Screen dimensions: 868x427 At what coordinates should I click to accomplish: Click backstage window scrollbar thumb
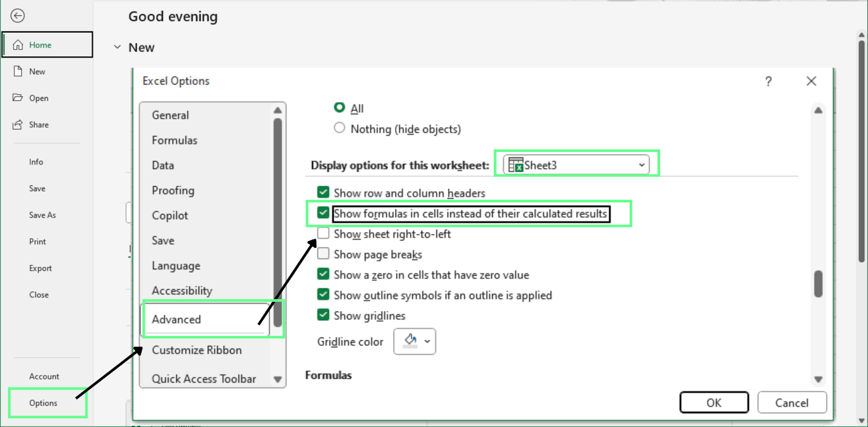(861, 152)
